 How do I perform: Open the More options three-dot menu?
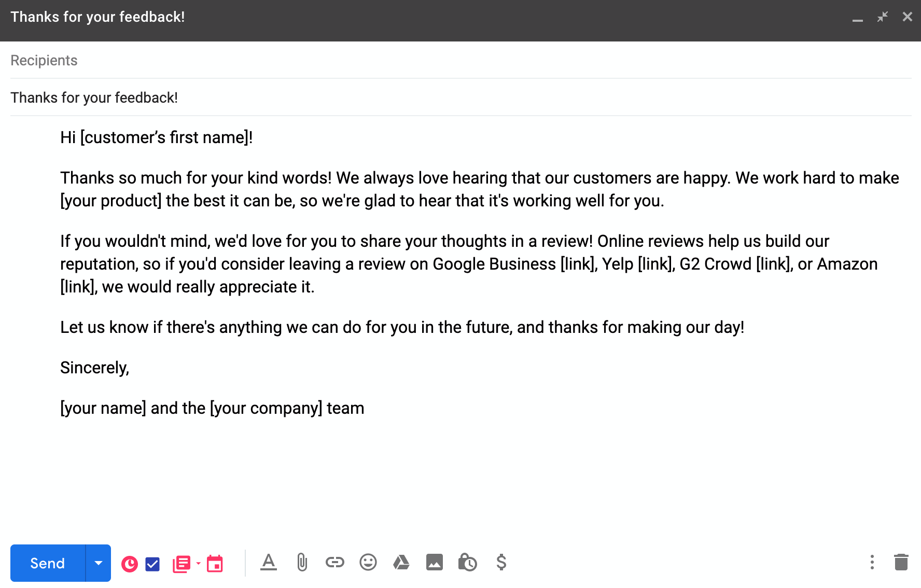872,563
